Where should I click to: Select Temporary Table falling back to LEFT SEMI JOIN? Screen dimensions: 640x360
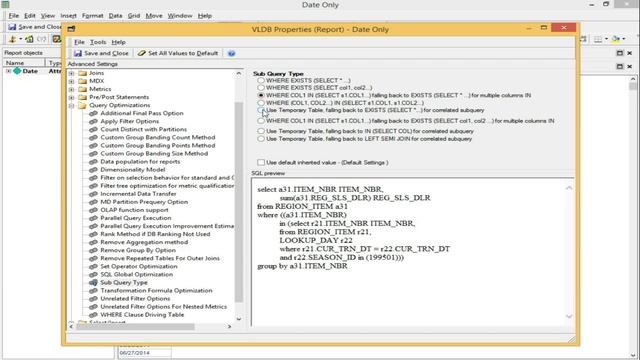click(261, 139)
